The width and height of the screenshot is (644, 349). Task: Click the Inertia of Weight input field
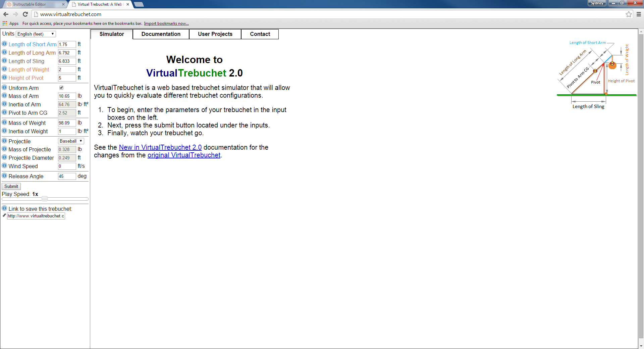coord(67,131)
